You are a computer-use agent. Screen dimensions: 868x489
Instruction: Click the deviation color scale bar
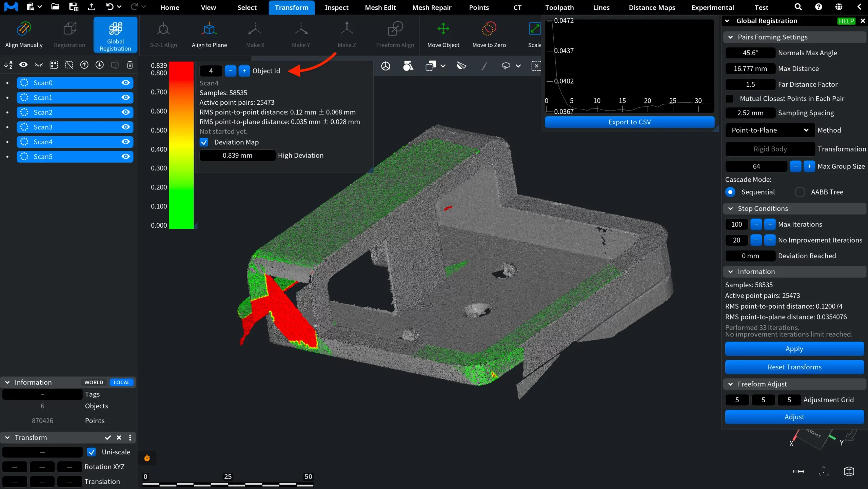181,145
